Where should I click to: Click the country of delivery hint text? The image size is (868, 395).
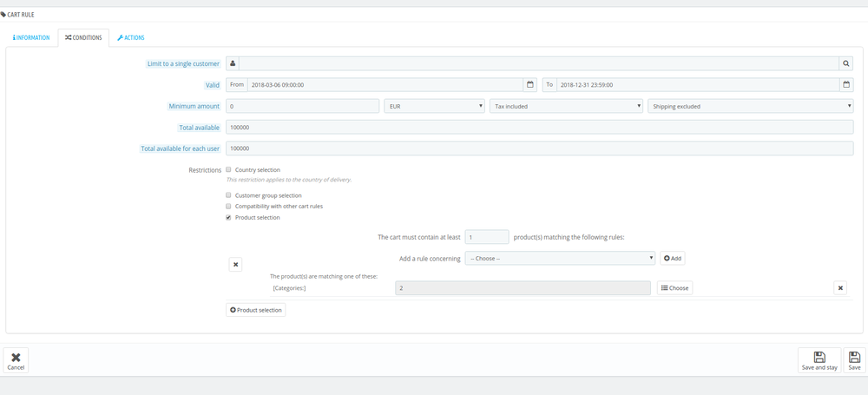tap(289, 180)
